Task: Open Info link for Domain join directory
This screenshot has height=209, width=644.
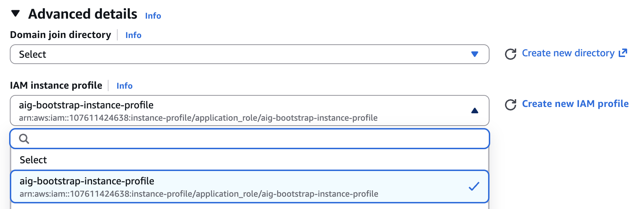Action: coord(133,35)
